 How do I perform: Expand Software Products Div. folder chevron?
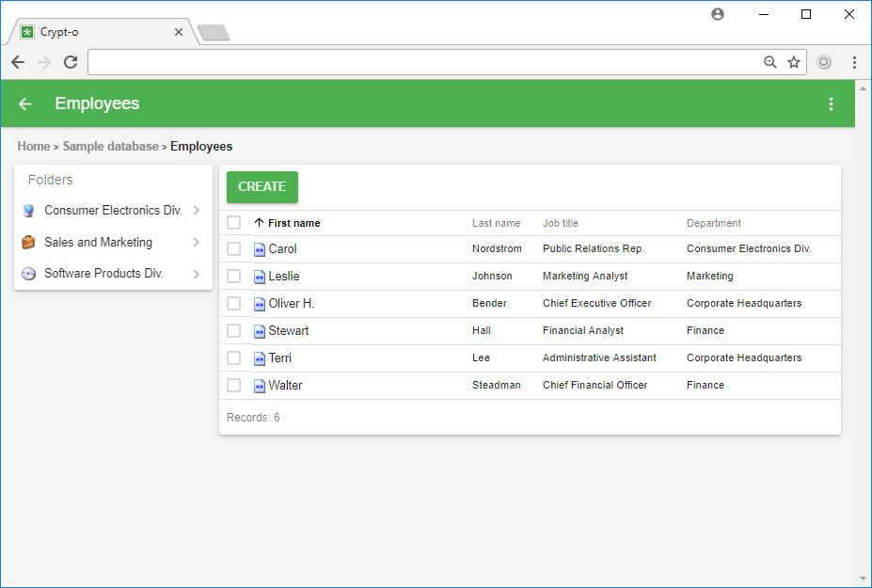[x=197, y=274]
